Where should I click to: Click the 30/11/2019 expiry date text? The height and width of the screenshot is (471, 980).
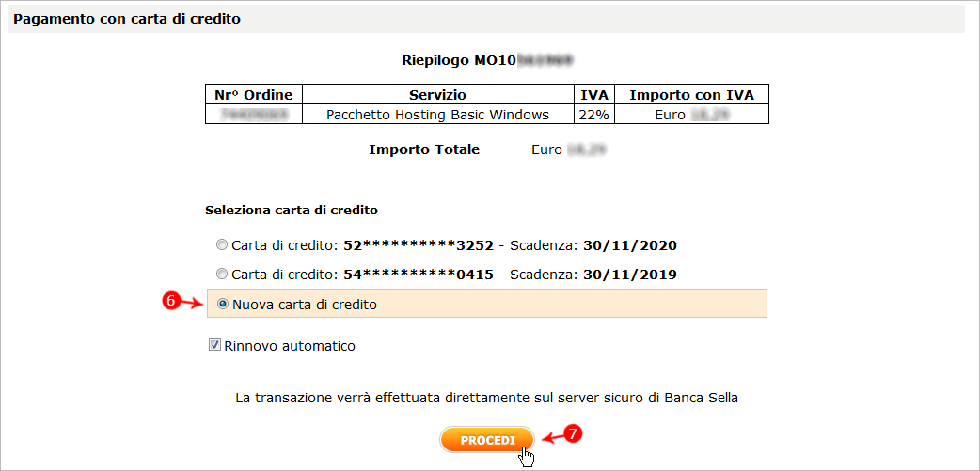(x=630, y=275)
